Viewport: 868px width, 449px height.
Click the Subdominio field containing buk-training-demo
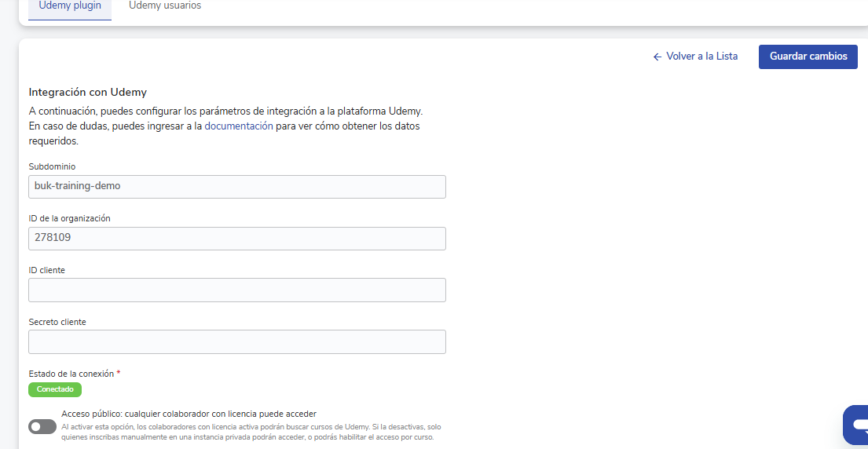[x=236, y=187]
